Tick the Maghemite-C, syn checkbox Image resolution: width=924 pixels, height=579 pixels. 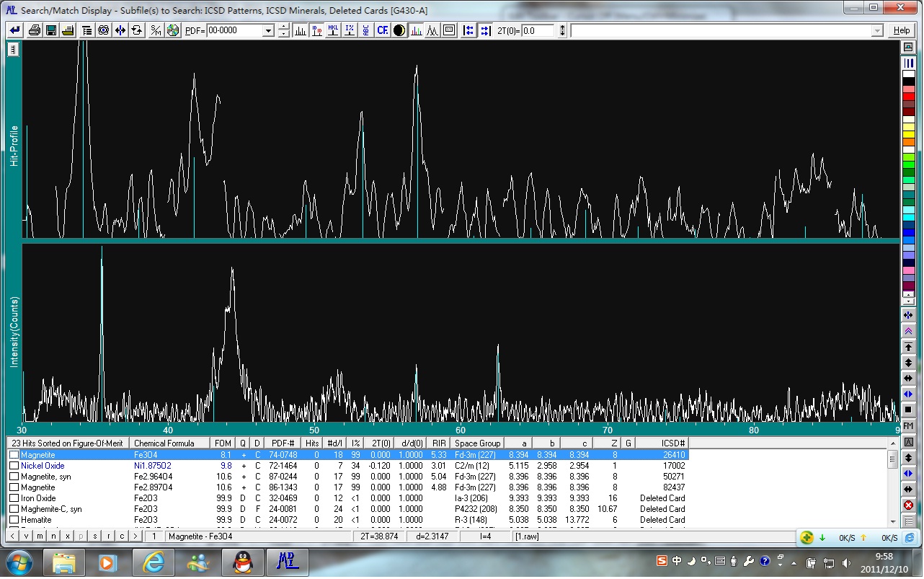[14, 509]
